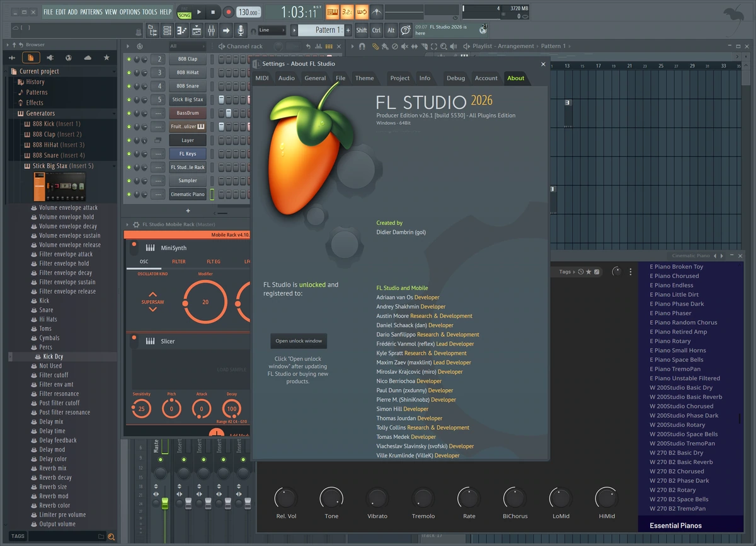Expand the Tags arrow in Cinematic Piano
The height and width of the screenshot is (546, 756).
pyautogui.click(x=575, y=272)
